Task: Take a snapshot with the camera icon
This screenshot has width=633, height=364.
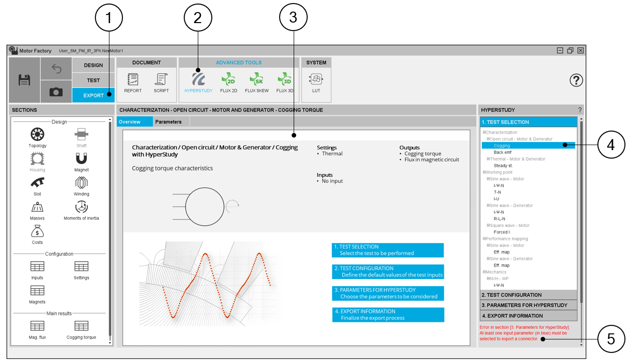Action: tap(56, 91)
